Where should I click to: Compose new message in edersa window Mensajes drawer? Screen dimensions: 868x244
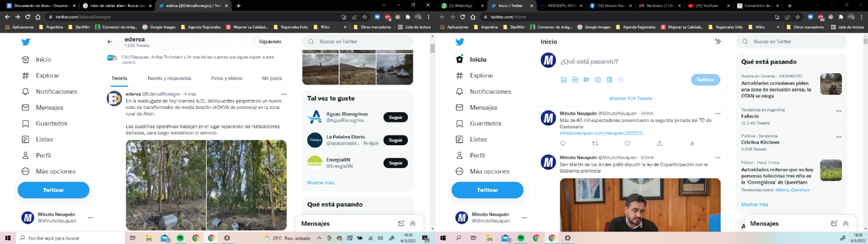[x=401, y=223]
